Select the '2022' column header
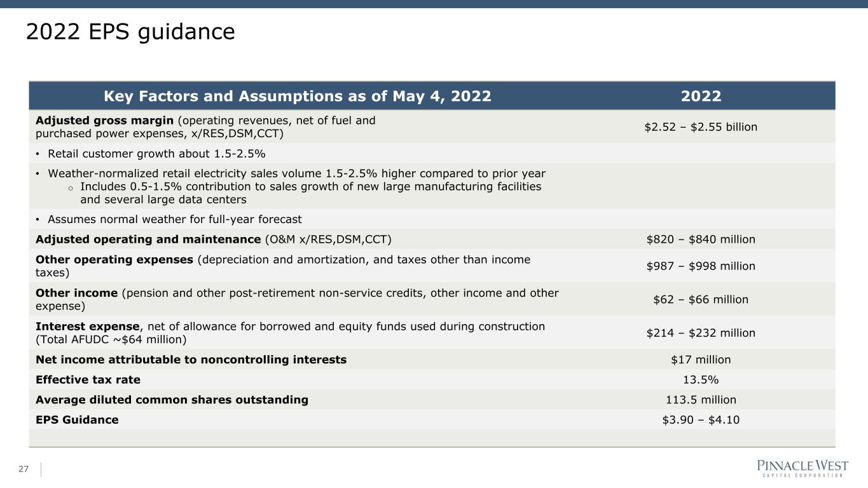 701,96
